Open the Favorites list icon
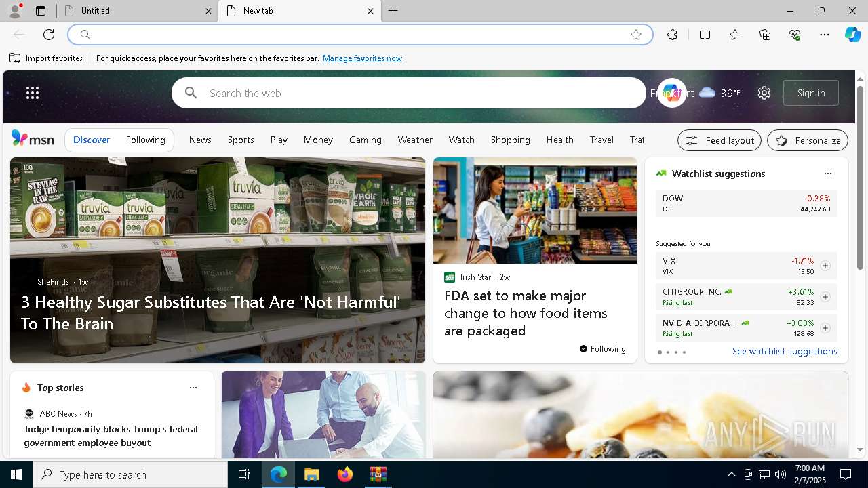868x488 pixels. (x=735, y=35)
